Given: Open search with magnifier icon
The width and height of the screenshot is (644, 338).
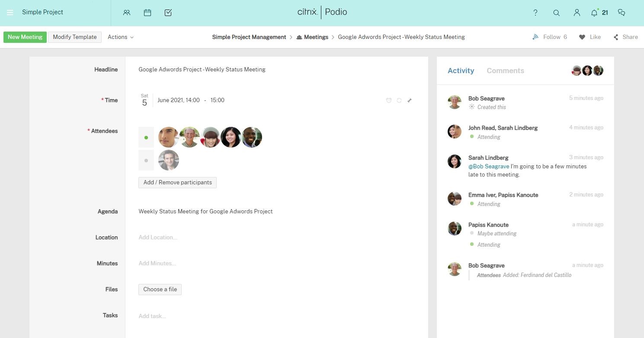Looking at the screenshot, I should [557, 13].
